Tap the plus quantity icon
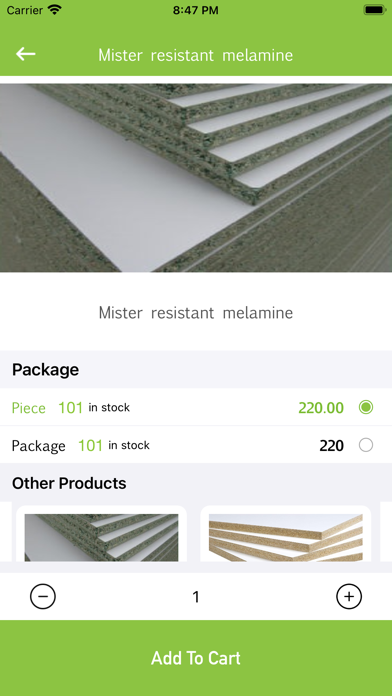This screenshot has width=392, height=696. [x=349, y=596]
